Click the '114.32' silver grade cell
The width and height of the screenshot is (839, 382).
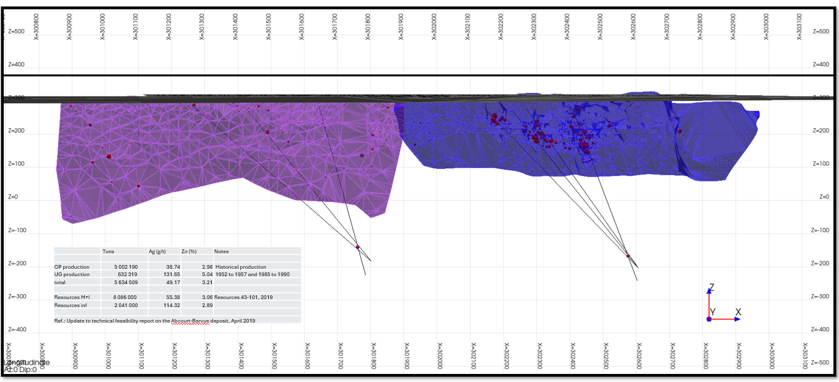172,305
